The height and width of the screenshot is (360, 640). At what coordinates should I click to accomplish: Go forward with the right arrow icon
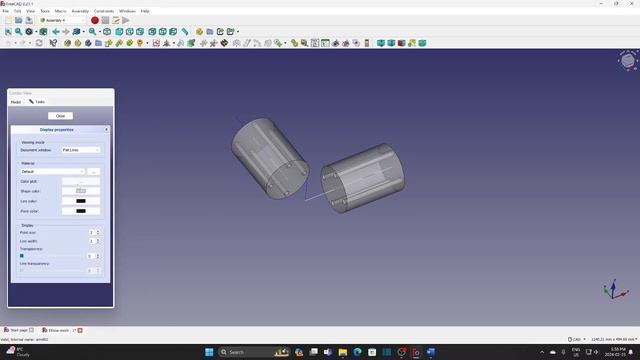[x=66, y=31]
